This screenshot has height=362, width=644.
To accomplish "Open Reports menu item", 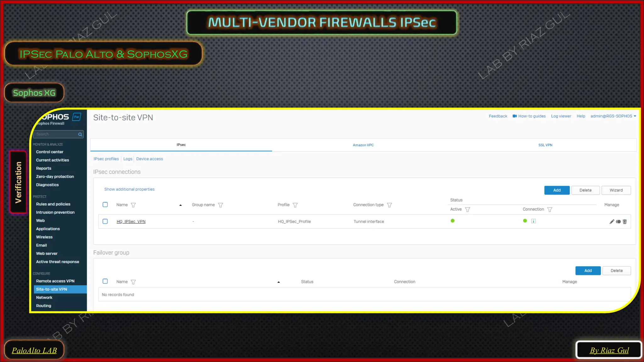I will [x=43, y=168].
